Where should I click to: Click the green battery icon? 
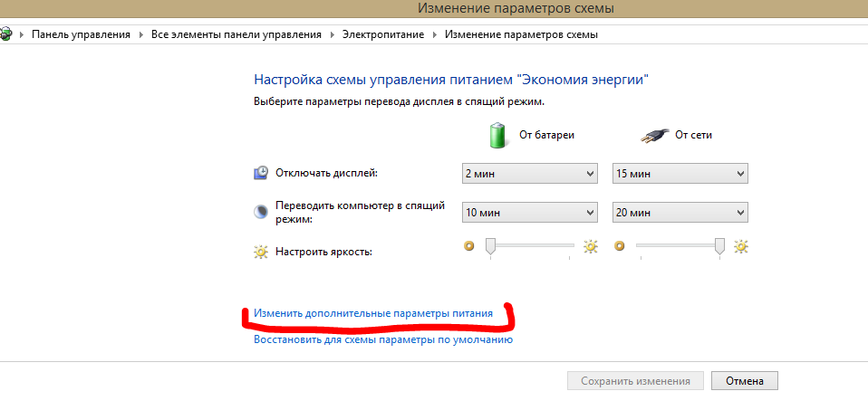coord(498,136)
